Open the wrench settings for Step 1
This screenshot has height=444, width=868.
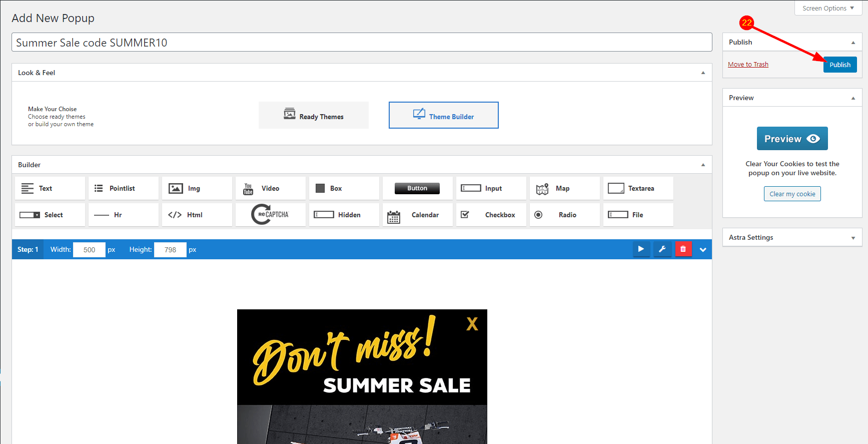pos(662,249)
